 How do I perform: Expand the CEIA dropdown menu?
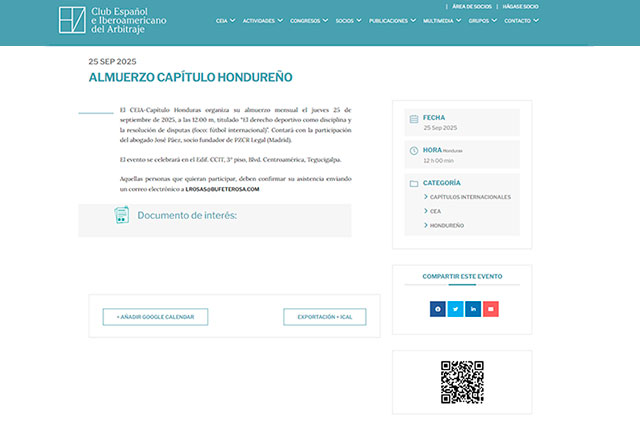tap(225, 20)
